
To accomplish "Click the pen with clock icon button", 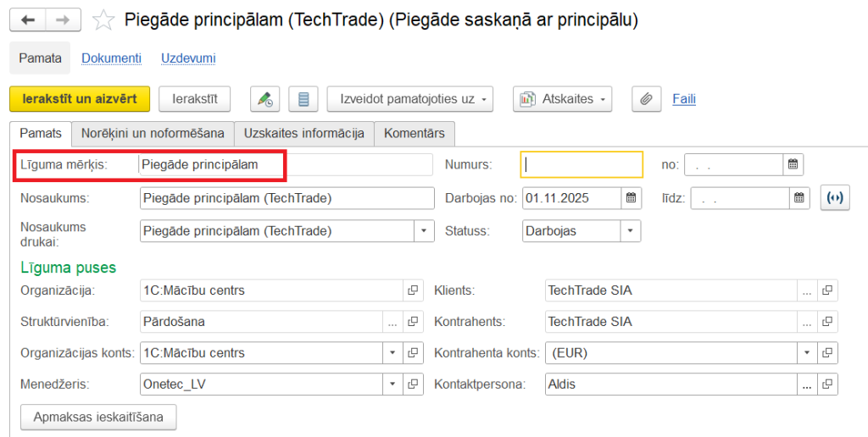I will 264,99.
